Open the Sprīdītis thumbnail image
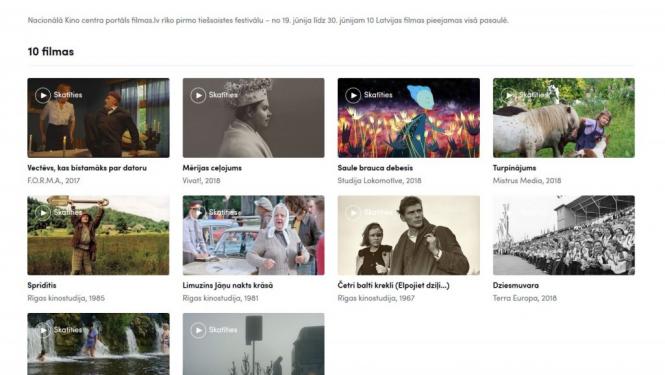665x375 pixels. (98, 235)
